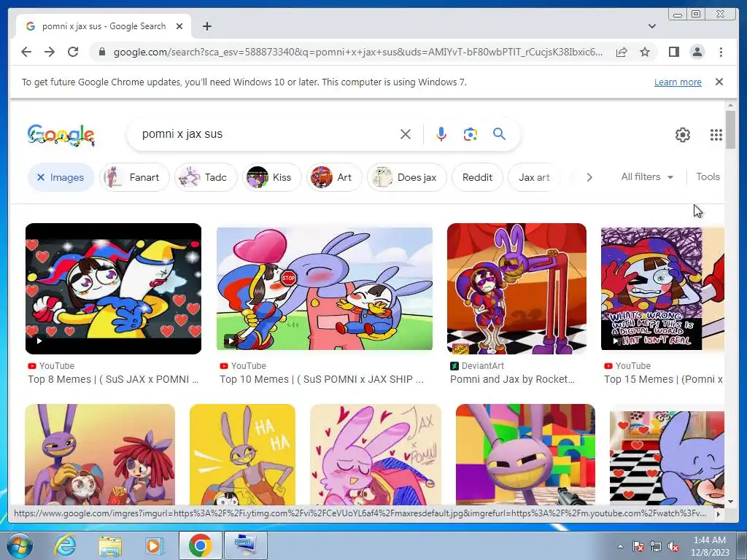Apply the Reddit filter chip
This screenshot has width=747, height=560.
477,177
